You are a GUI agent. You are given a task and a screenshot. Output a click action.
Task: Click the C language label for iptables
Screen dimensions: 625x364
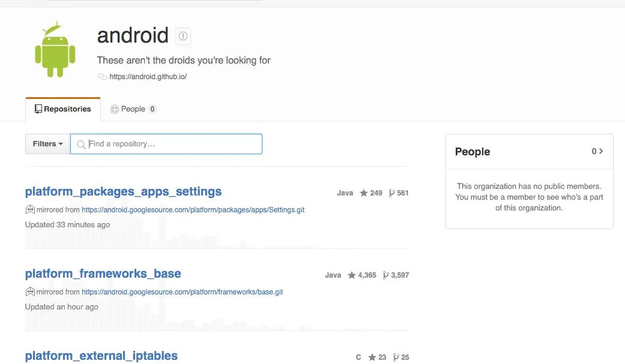(x=358, y=357)
